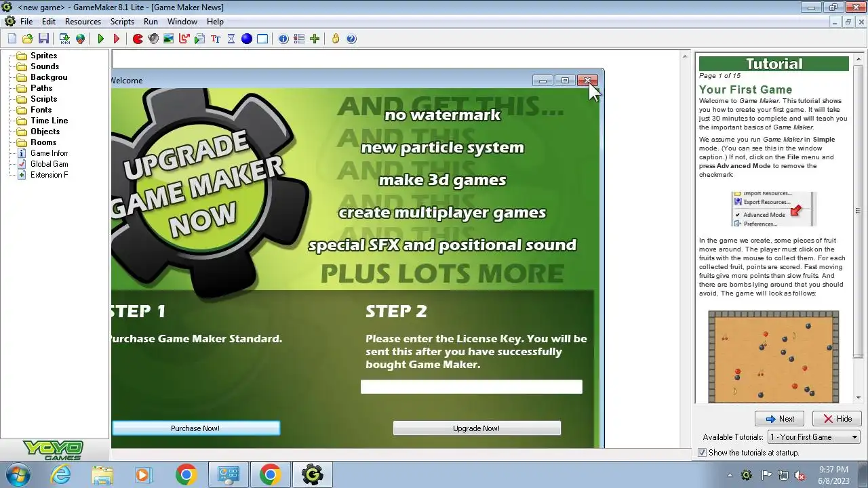Open global game settings toolbar icon

coord(299,39)
